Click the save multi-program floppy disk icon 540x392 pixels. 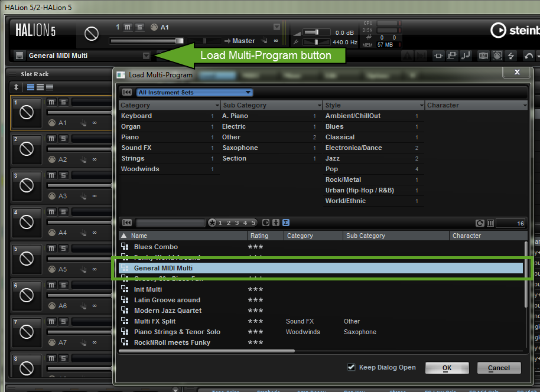[x=19, y=55]
